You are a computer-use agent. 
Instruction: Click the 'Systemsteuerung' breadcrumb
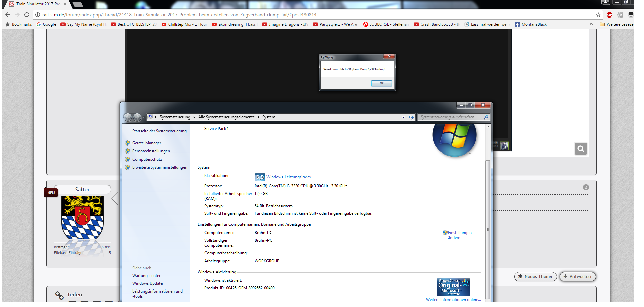coord(175,117)
